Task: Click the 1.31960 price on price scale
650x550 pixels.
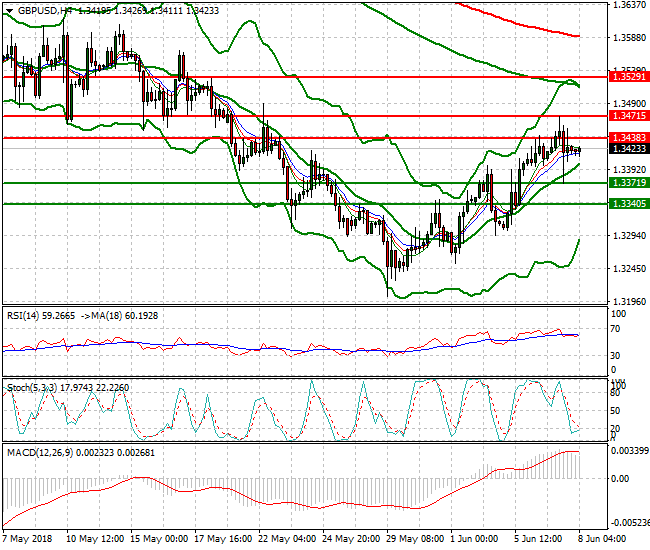Action: coord(627,301)
